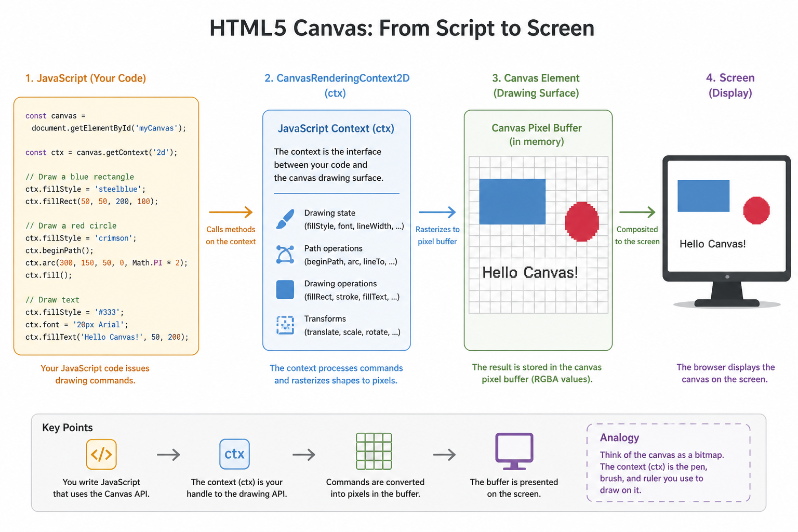Viewport: 798px width, 532px height.
Task: Click 'The buffer is presented on the screen.'
Action: (x=514, y=488)
